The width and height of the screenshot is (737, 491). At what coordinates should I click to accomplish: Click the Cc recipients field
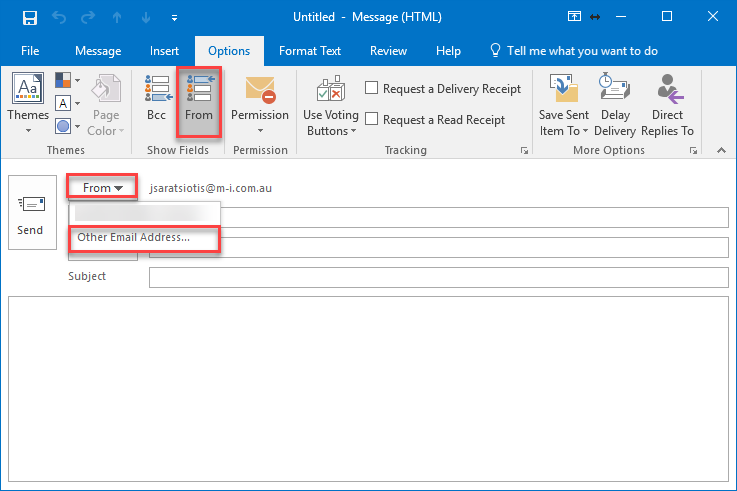pos(474,248)
